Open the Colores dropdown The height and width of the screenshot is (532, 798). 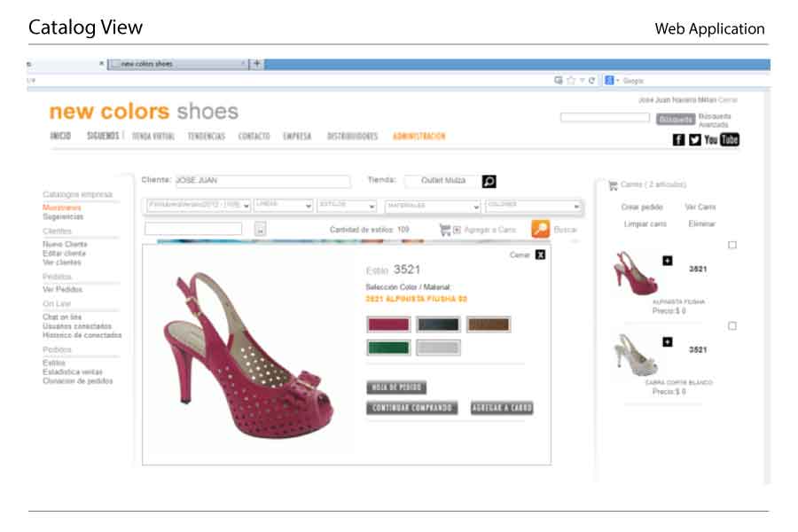pos(533,206)
